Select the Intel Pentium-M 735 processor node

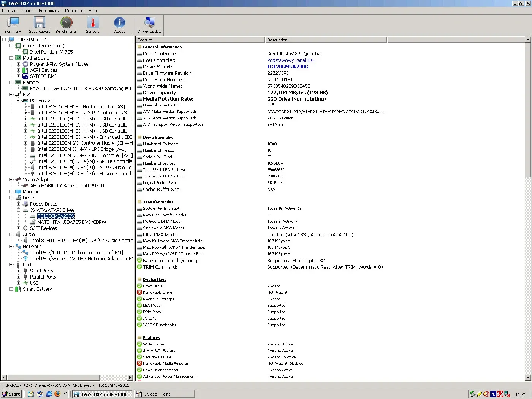click(51, 52)
